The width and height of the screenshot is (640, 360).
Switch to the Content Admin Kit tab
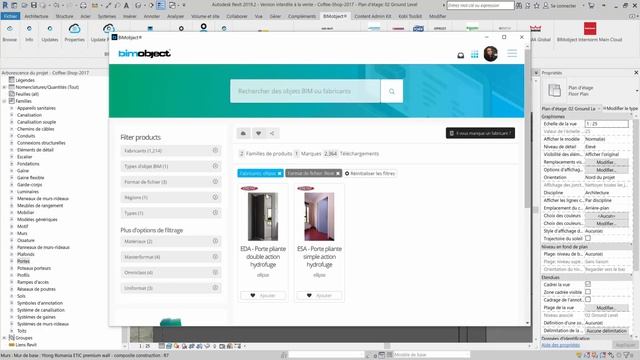tap(373, 16)
